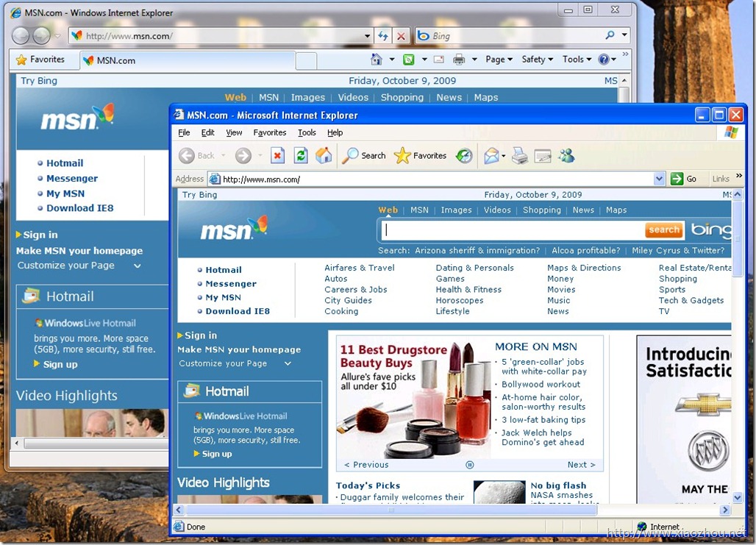Click the Forward button in the IE8 background window
The height and width of the screenshot is (545, 756).
[x=41, y=36]
